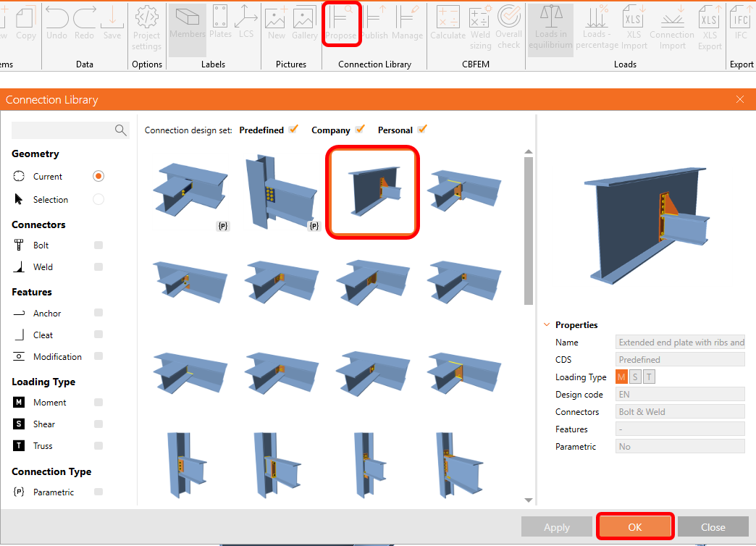Screen dimensions: 756x546
Task: Enable the Moment loading type filter
Action: point(98,403)
